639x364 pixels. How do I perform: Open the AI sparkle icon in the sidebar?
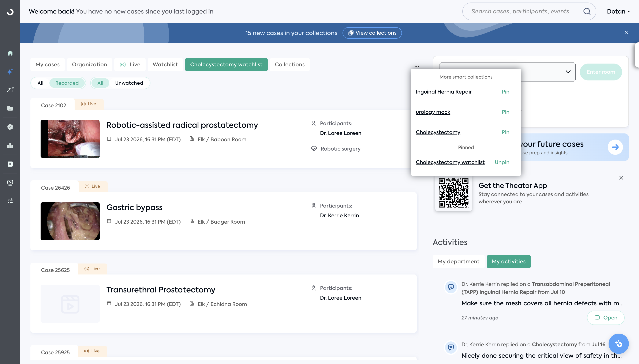coord(10,72)
